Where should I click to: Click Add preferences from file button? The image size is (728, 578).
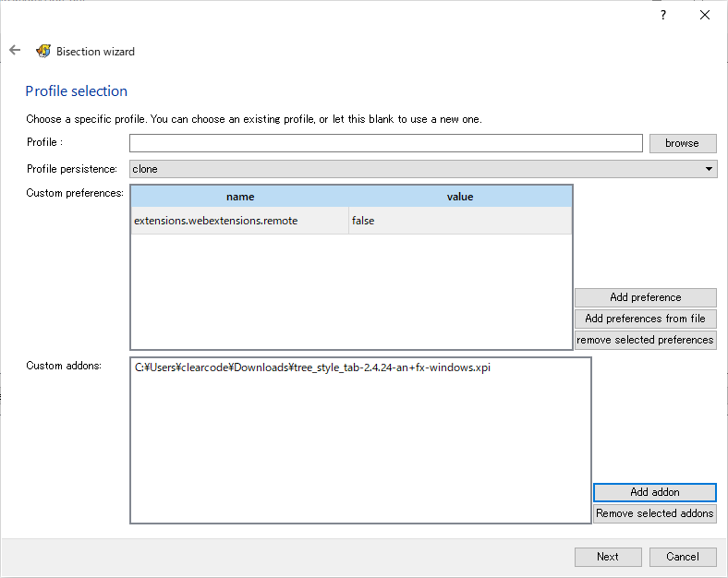click(x=646, y=319)
